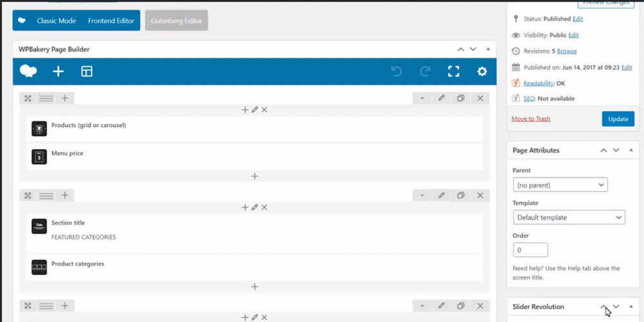Move WPBakery Page Builder panel up
The image size is (644, 322).
[x=461, y=50]
